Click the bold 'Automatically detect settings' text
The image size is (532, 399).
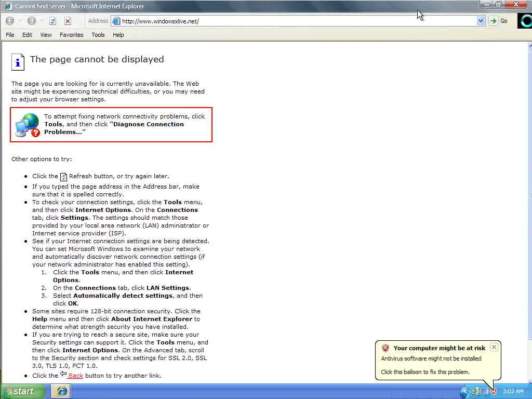(x=123, y=296)
